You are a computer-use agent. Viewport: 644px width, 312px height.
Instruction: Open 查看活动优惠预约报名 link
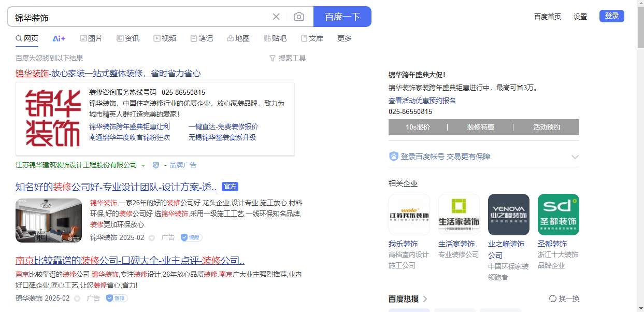[422, 101]
